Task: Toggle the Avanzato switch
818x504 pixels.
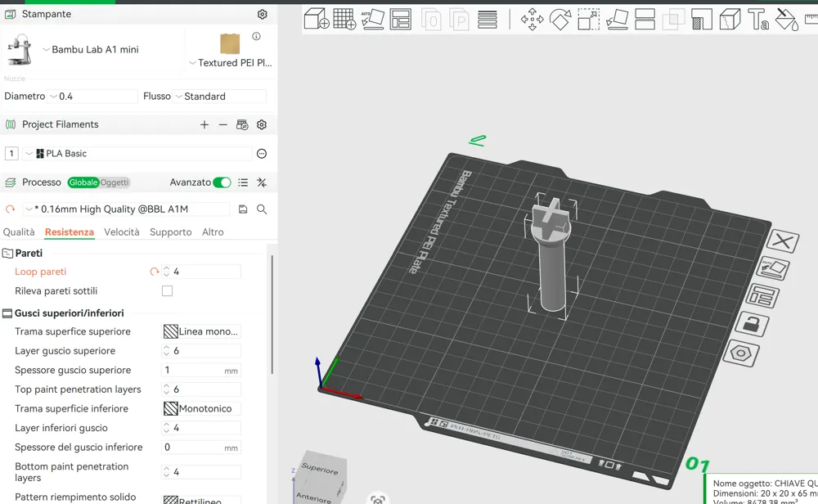Action: point(222,182)
